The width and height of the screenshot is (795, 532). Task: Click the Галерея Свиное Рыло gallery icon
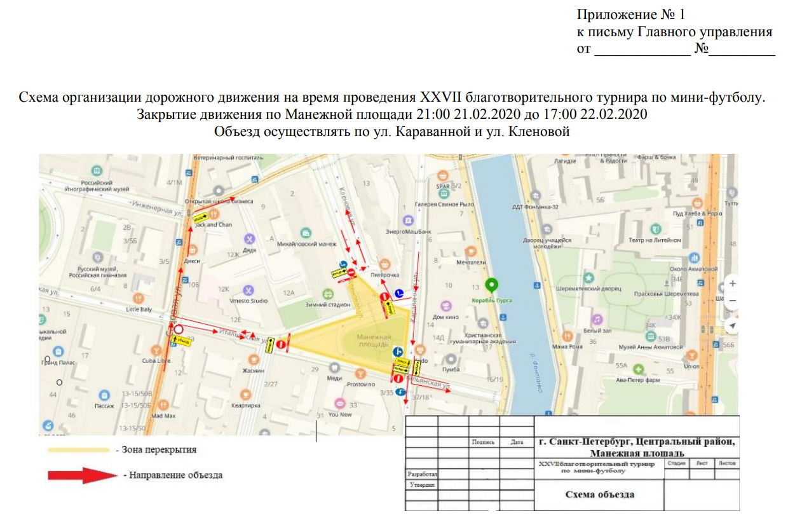tap(443, 193)
